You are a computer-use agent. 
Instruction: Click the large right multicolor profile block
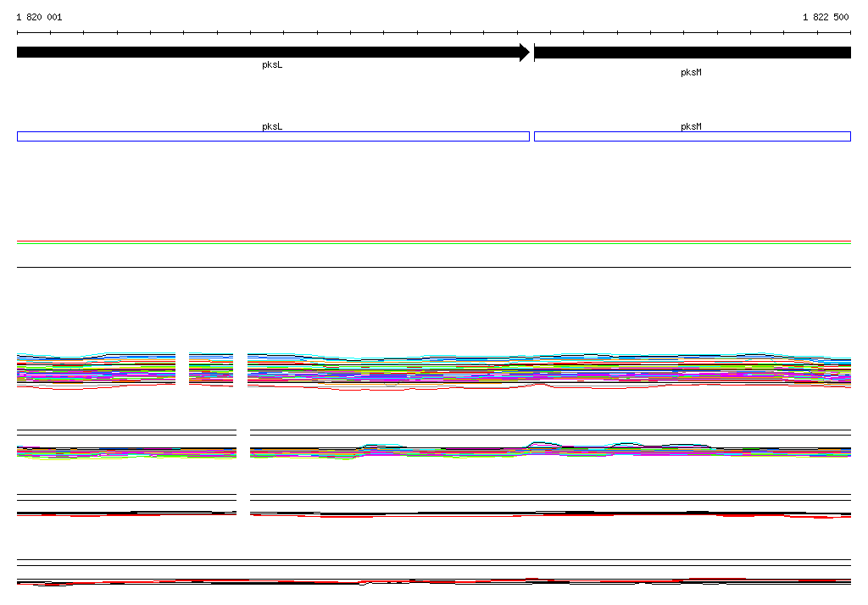pyautogui.click(x=549, y=371)
